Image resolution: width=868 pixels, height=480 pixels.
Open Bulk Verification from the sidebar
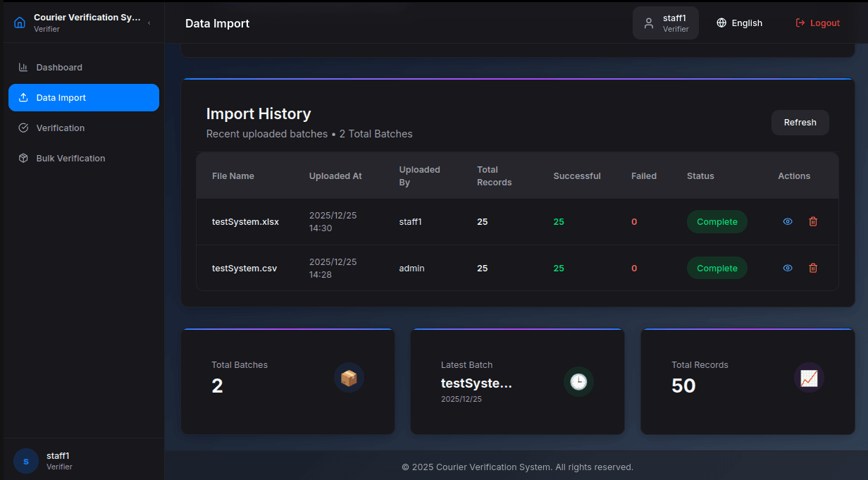(x=70, y=159)
